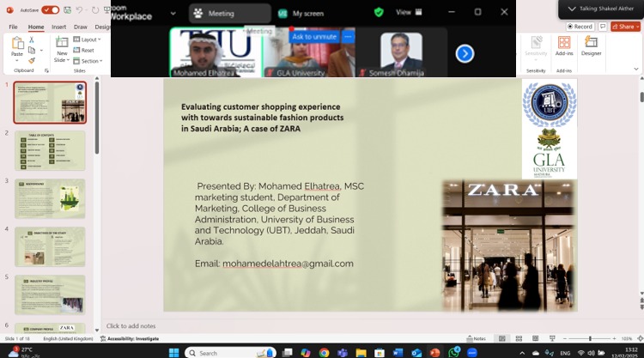
Task: Open the Zoom View options
Action: [x=409, y=12]
